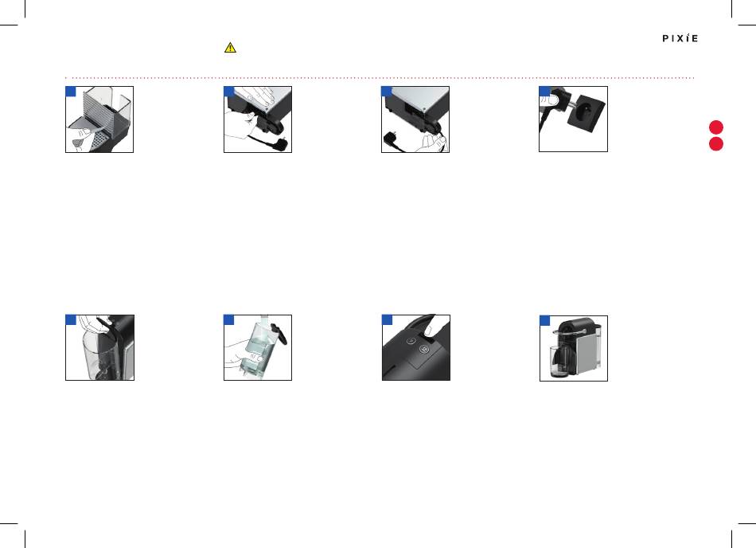Open the water tank removal illustration
The height and width of the screenshot is (548, 756).
coord(99,348)
